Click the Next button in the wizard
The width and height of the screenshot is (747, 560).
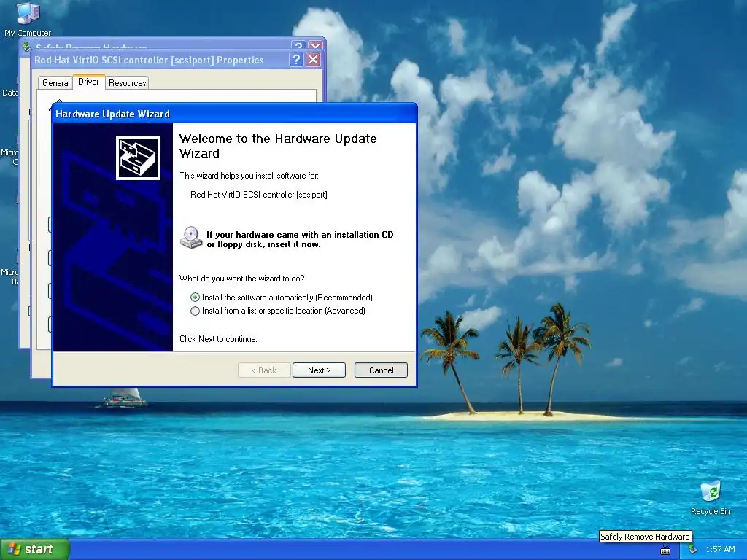point(319,370)
